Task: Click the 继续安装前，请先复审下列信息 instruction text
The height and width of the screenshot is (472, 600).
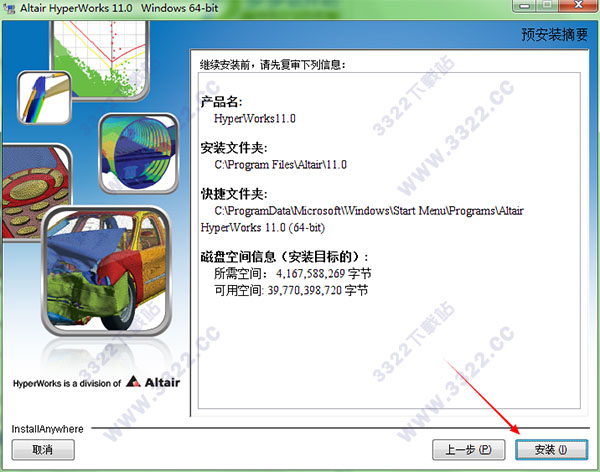Action: point(272,65)
